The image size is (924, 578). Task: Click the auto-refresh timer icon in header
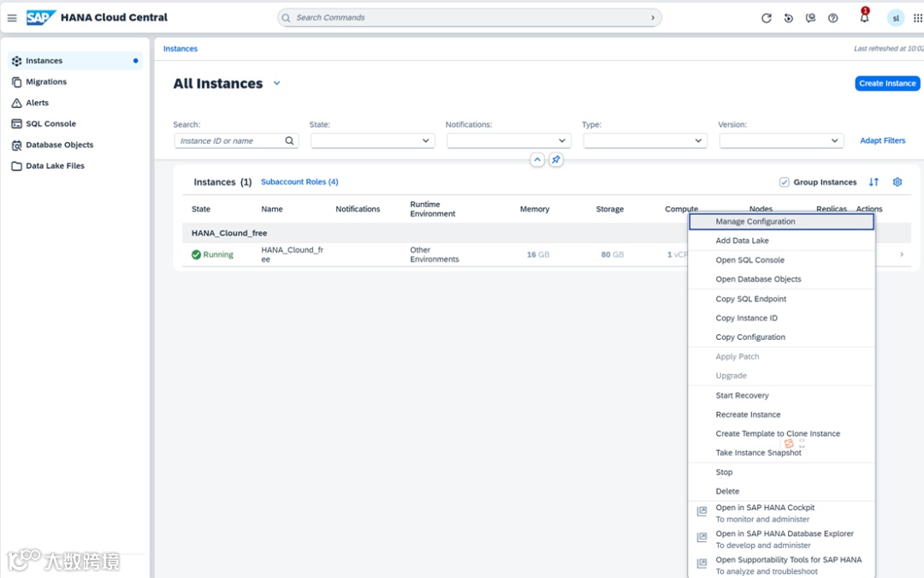789,18
